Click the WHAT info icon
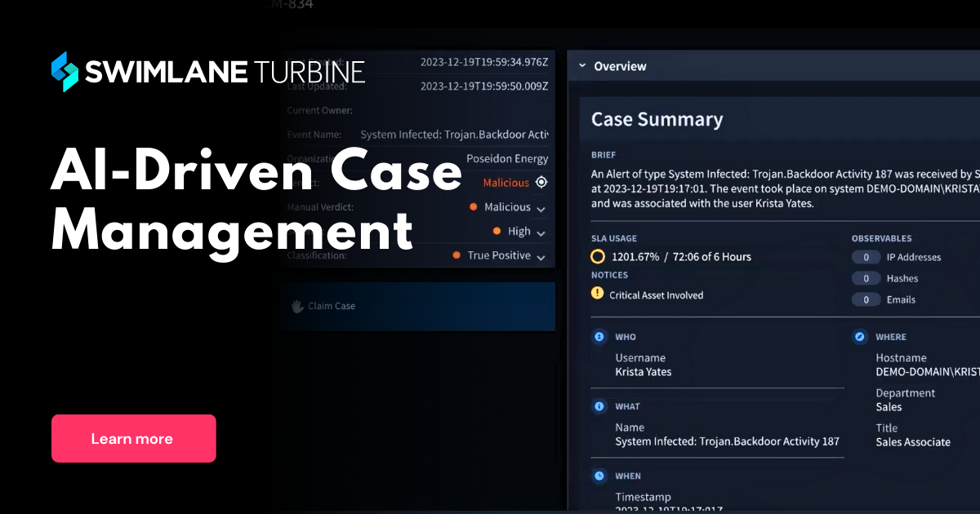980x514 pixels. click(x=599, y=405)
